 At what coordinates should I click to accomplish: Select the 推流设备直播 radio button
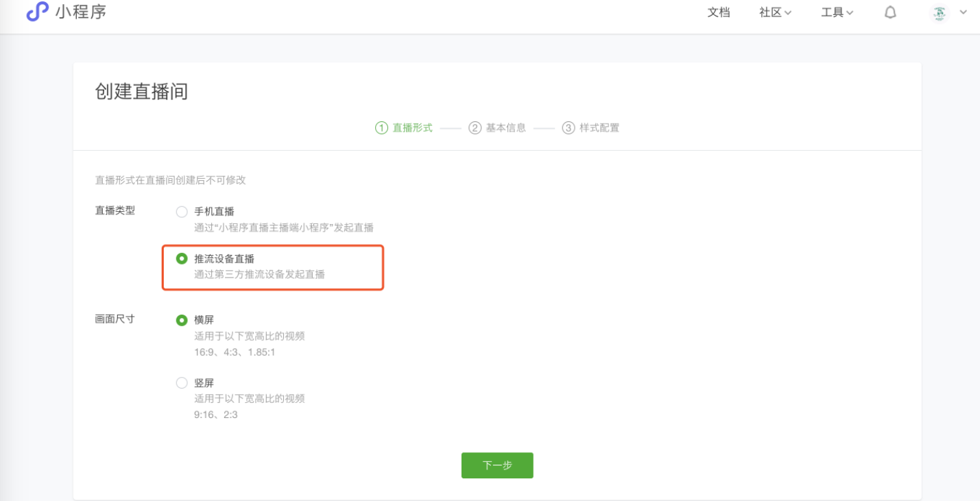(x=182, y=259)
